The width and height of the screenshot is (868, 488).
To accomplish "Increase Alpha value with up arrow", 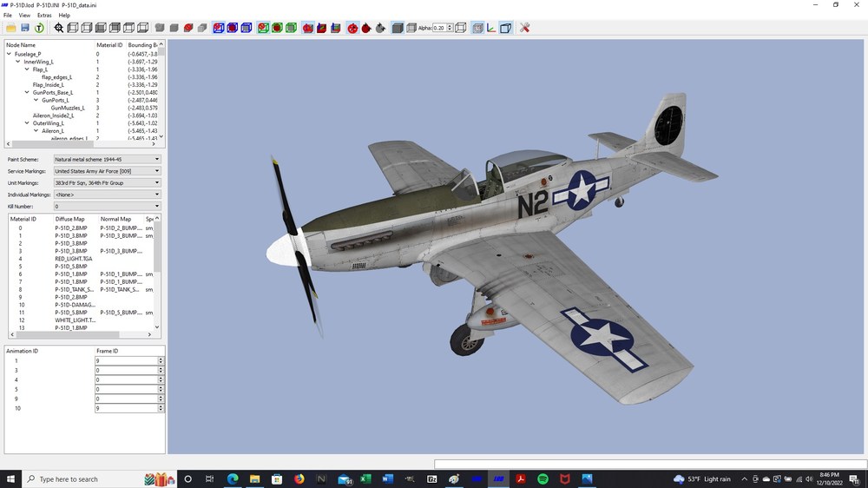I will pyautogui.click(x=450, y=26).
